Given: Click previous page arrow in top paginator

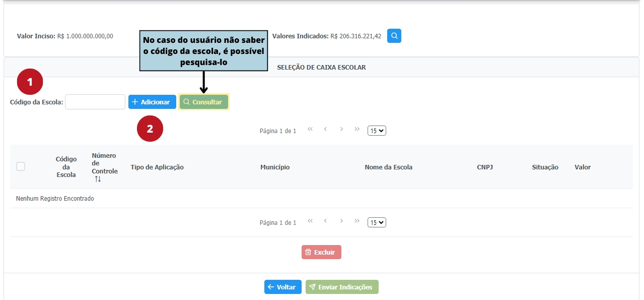Looking at the screenshot, I should tap(326, 129).
